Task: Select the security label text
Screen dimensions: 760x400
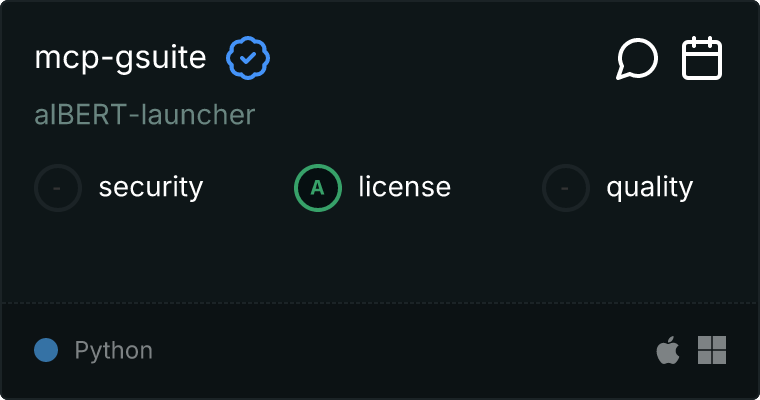Action: 151,187
